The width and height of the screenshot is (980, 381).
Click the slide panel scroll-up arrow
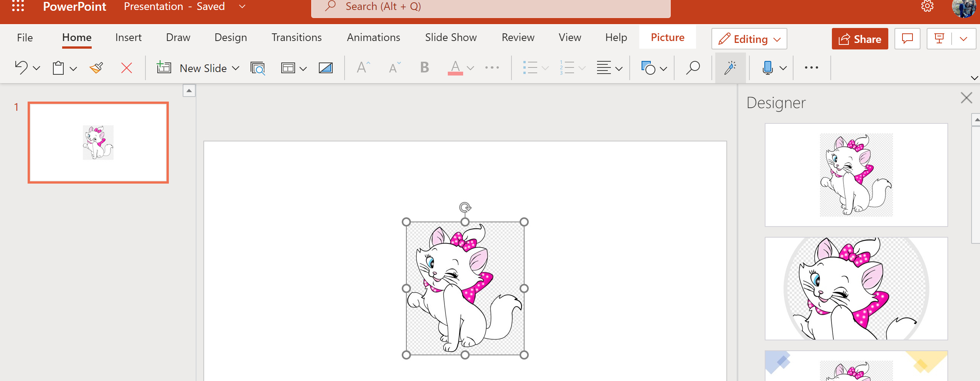(x=189, y=91)
